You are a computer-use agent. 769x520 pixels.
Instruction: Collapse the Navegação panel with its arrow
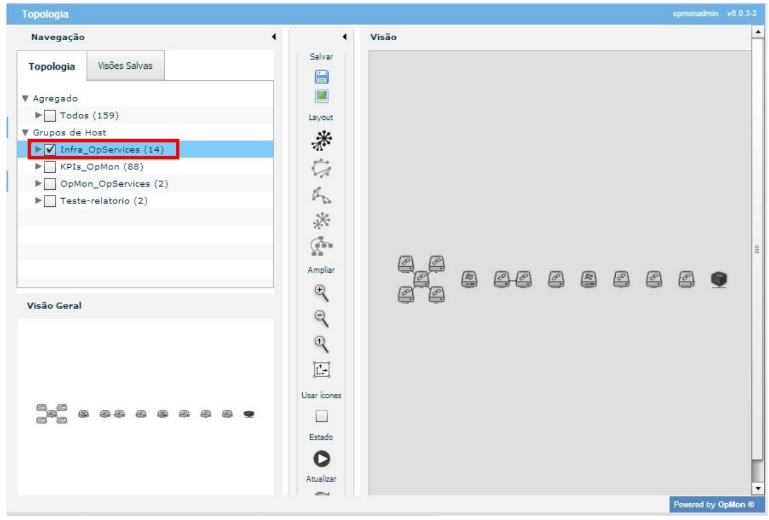click(273, 37)
